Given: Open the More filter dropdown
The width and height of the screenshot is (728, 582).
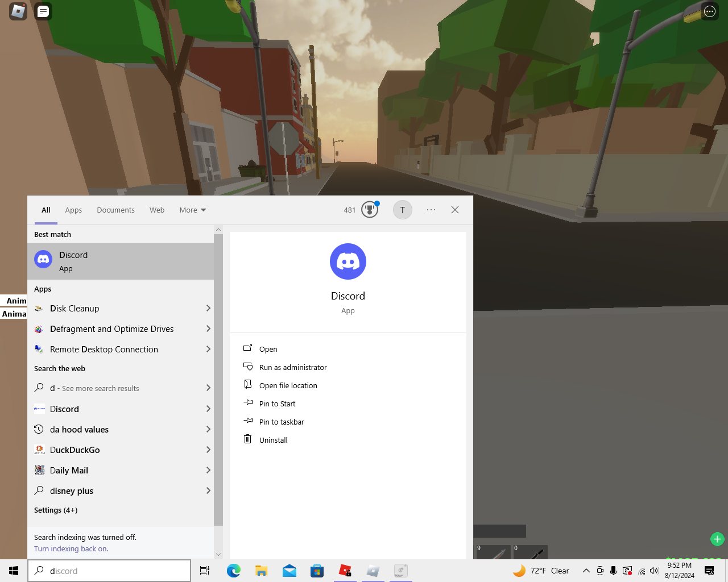Looking at the screenshot, I should pyautogui.click(x=193, y=210).
